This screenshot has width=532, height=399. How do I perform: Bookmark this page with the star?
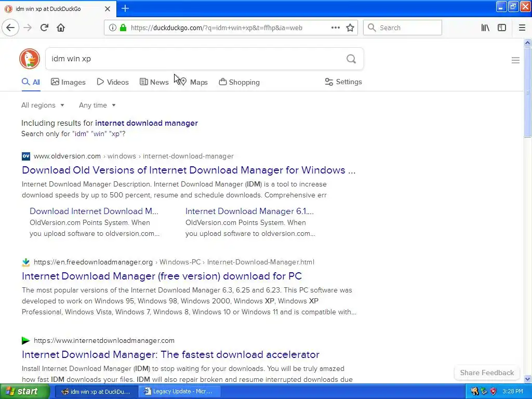(x=350, y=28)
